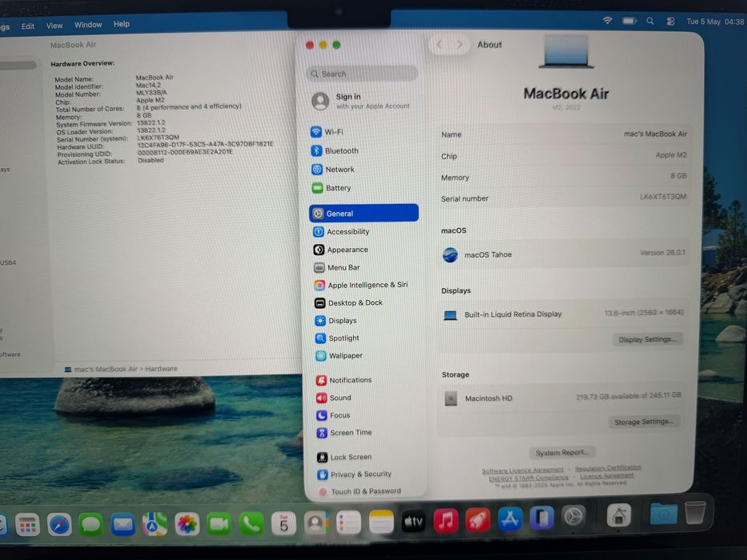Open Calendar from the Dock

tap(283, 523)
